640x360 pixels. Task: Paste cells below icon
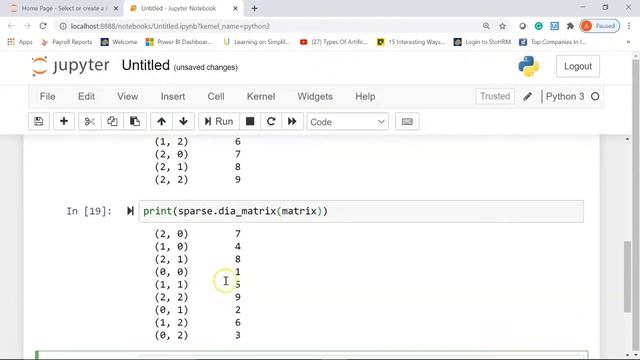click(x=135, y=122)
